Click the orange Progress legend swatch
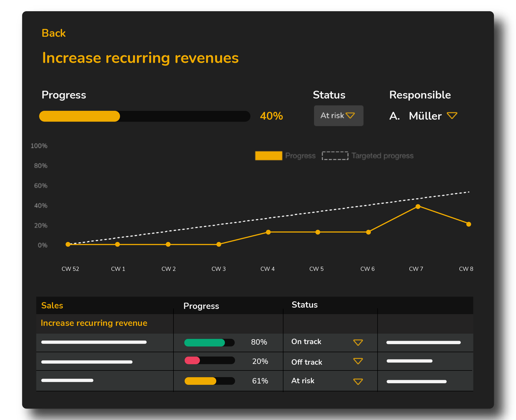 click(268, 156)
